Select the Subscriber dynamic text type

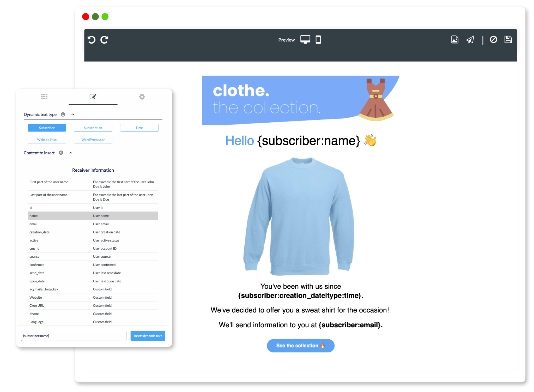pyautogui.click(x=47, y=128)
